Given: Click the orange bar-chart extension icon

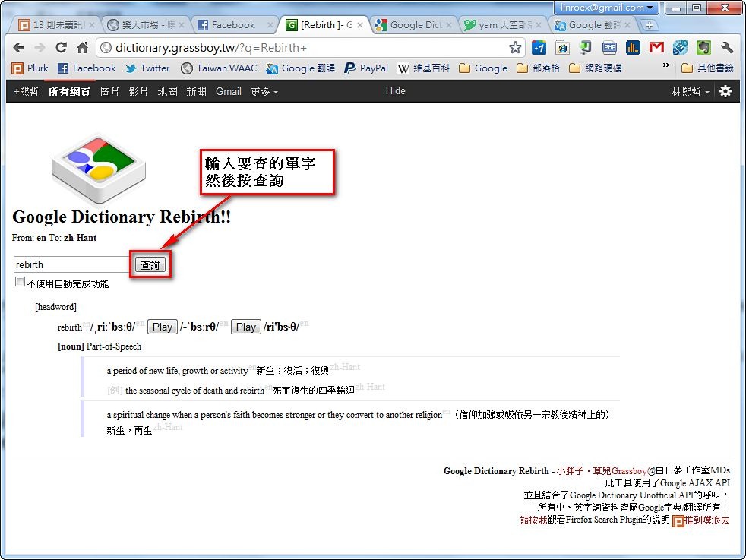Looking at the screenshot, I should click(633, 48).
